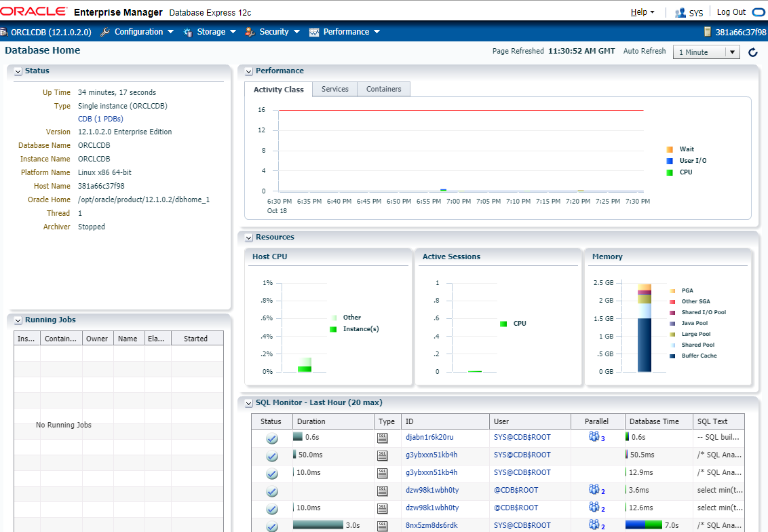The image size is (768, 532).
Task: Click the User I/O legend swatch
Action: point(670,161)
